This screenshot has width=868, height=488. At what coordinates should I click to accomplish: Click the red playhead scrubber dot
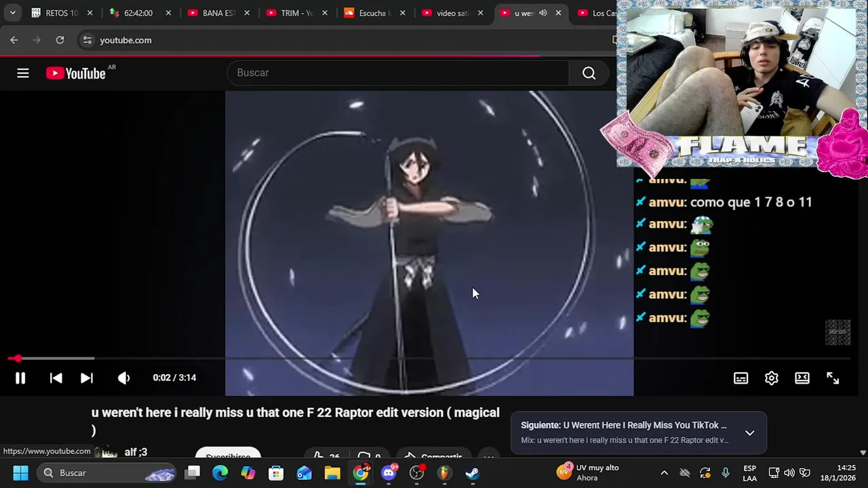[18, 359]
